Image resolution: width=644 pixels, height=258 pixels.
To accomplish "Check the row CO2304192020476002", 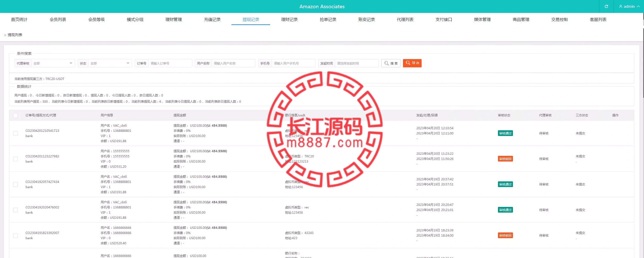I will click(x=15, y=210).
